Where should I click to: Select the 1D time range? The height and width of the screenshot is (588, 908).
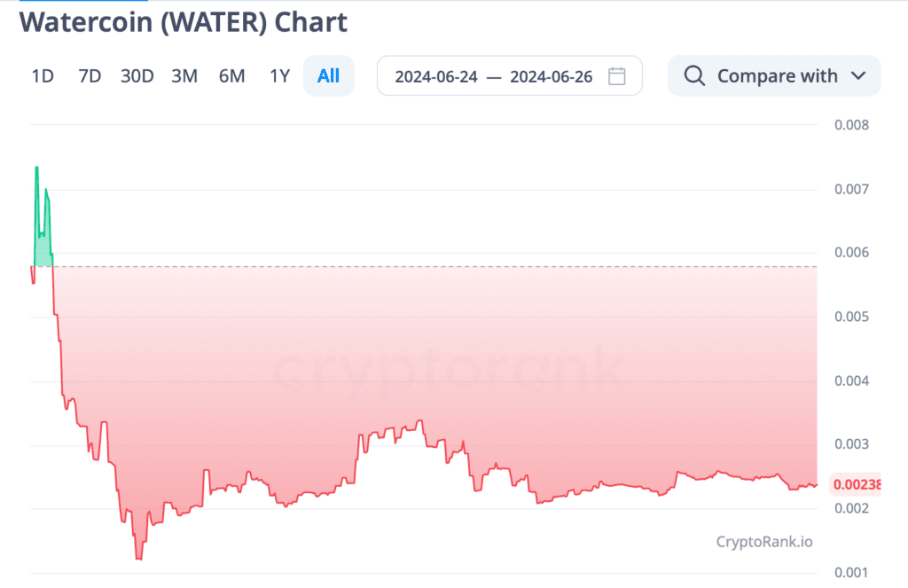click(43, 76)
